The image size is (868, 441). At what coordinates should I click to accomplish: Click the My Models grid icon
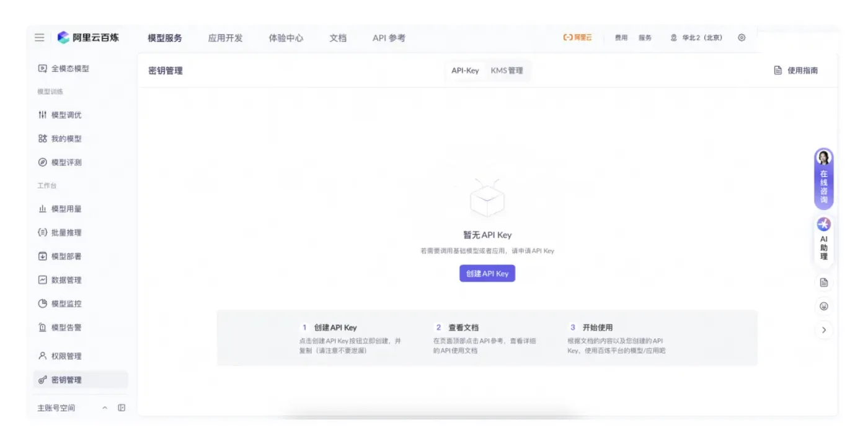pos(42,139)
